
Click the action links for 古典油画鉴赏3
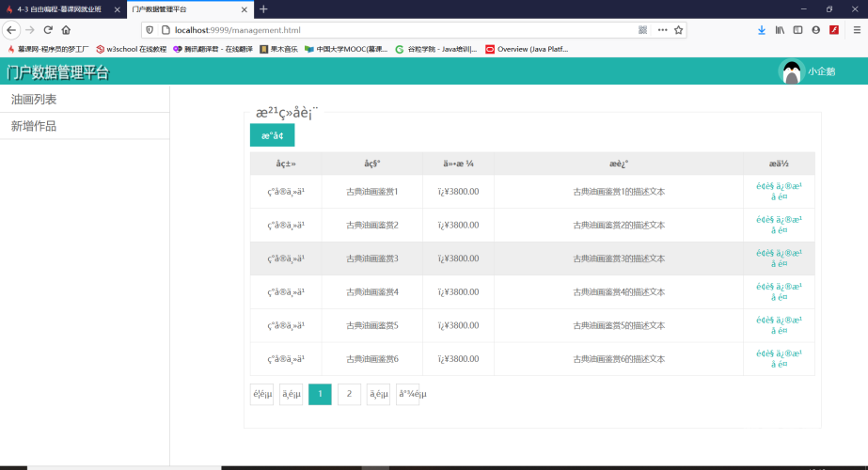click(779, 258)
